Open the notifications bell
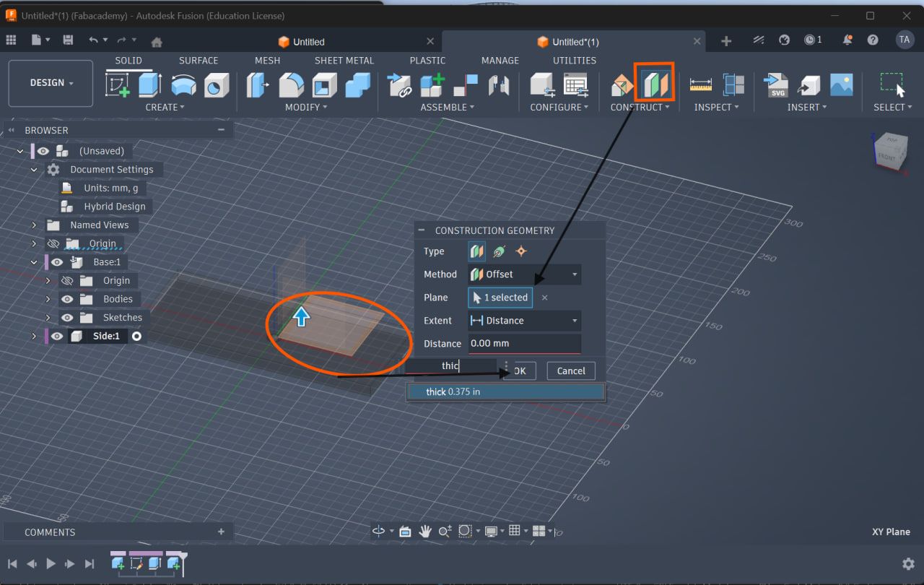 click(x=847, y=40)
